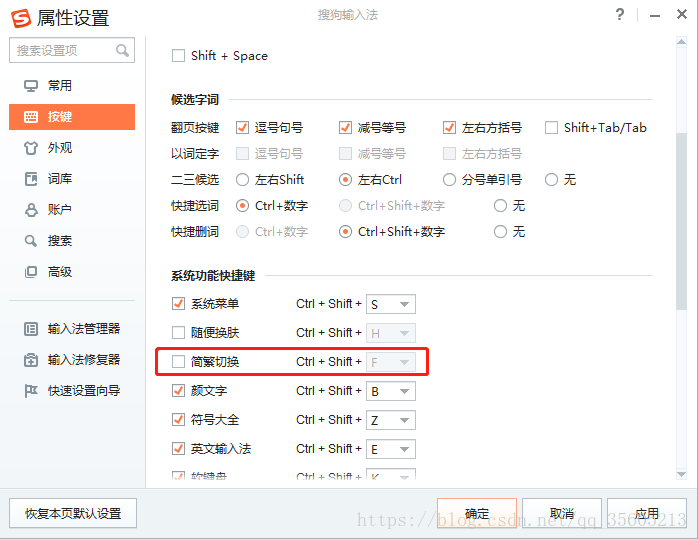
Task: Open the 高级 settings section
Action: (x=72, y=272)
